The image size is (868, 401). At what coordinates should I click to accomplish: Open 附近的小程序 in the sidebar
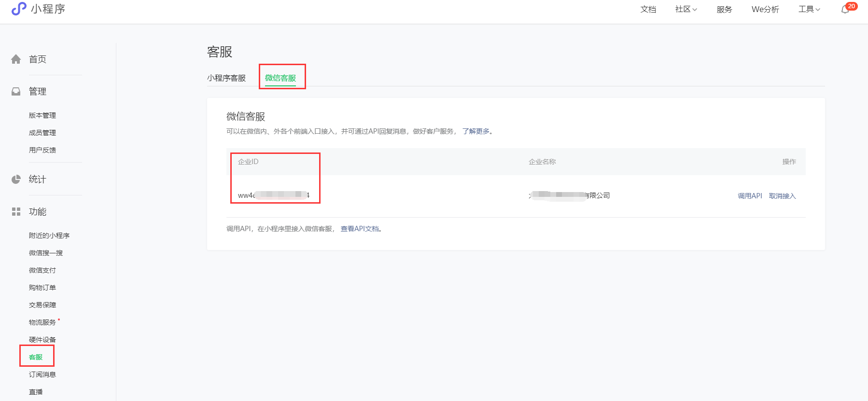click(x=49, y=235)
